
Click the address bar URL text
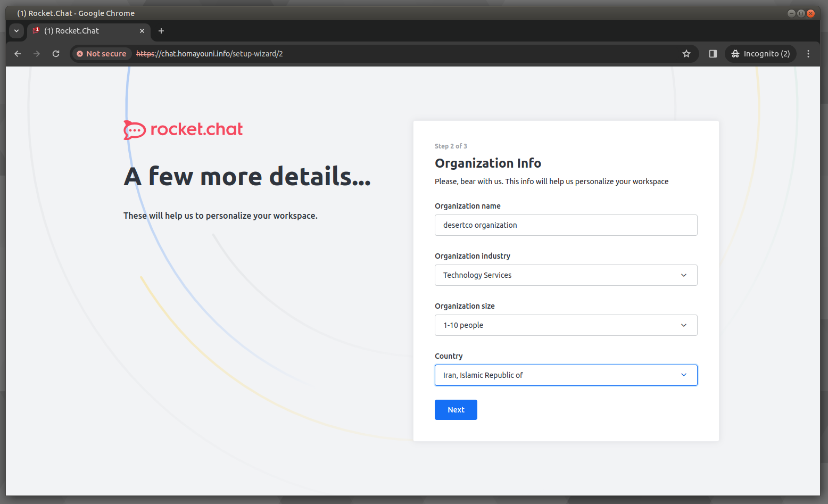pyautogui.click(x=210, y=54)
